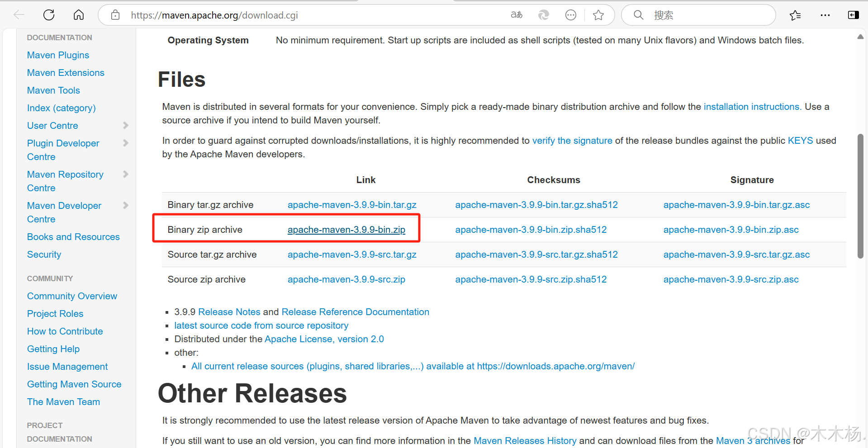The image size is (868, 448).
Task: Click the scrollbar up arrow
Action: (860, 37)
